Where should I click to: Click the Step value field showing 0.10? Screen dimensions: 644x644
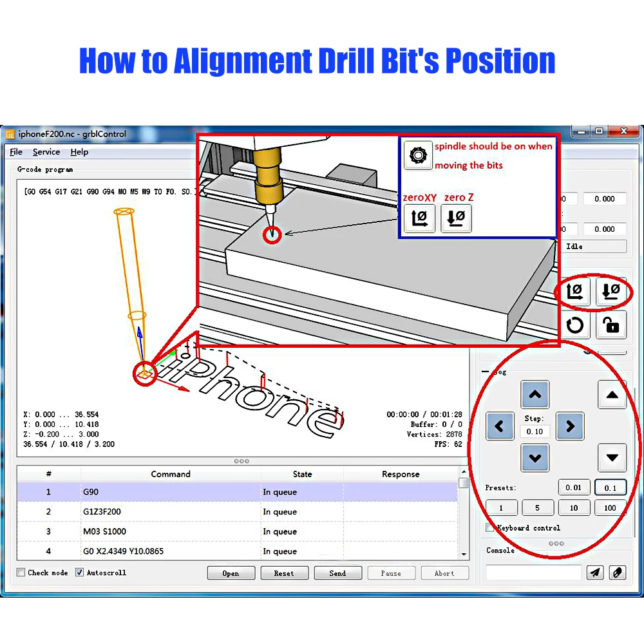pos(535,431)
